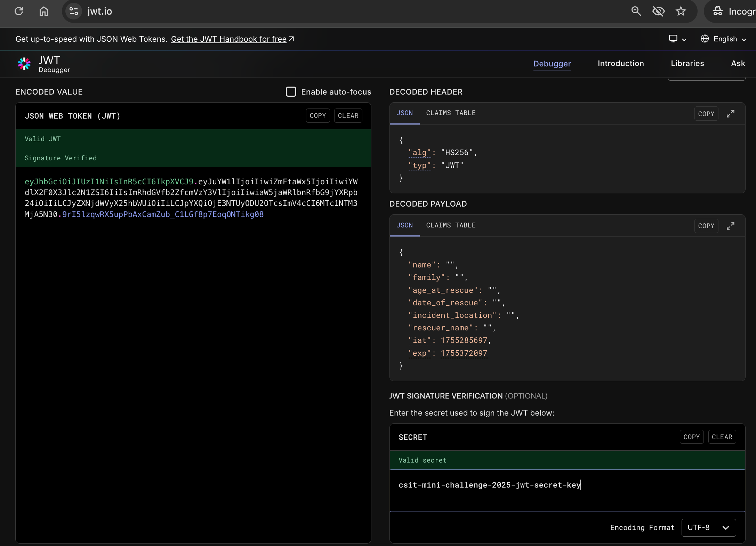
Task: Click inside the encoded JWT text area
Action: tap(193, 355)
